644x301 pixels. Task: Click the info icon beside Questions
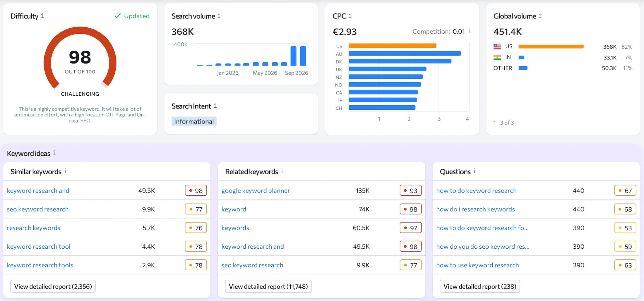tap(475, 171)
